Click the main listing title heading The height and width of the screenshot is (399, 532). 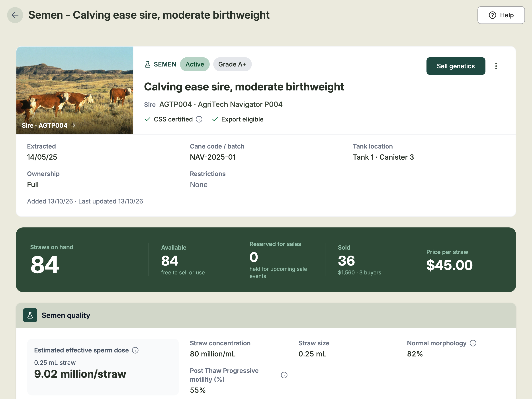click(x=244, y=87)
